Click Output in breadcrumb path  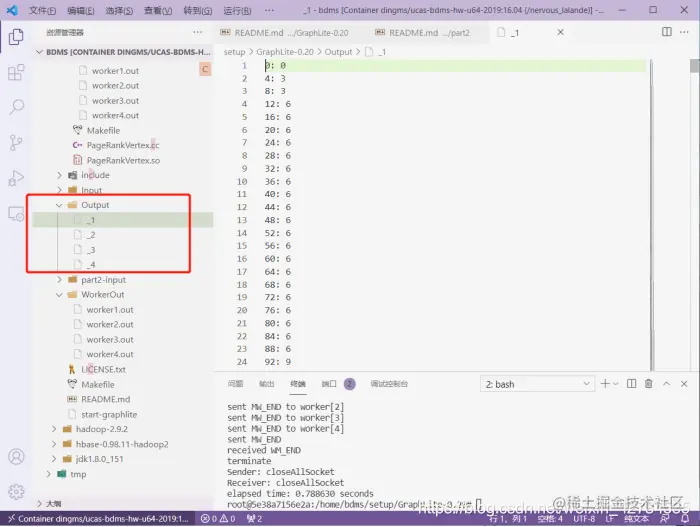coord(338,52)
